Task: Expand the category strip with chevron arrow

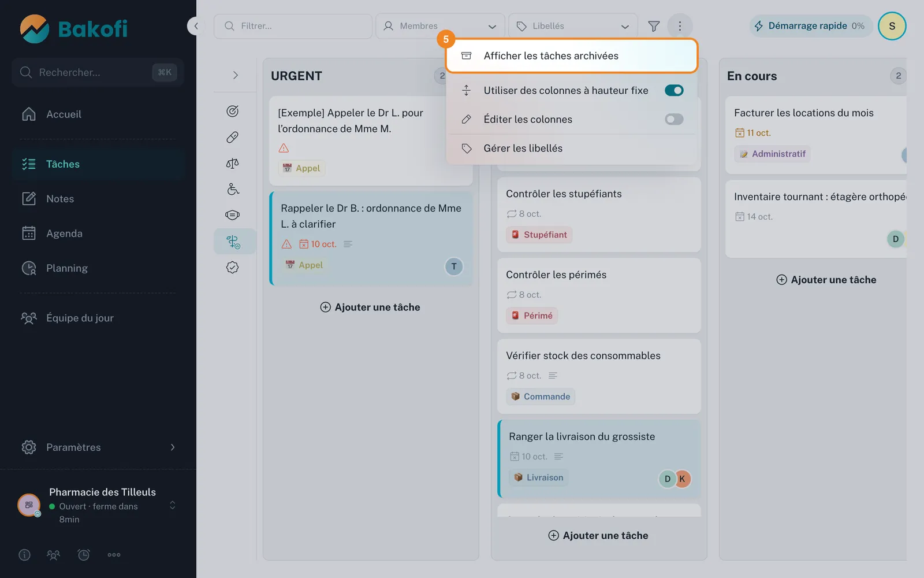Action: [235, 75]
